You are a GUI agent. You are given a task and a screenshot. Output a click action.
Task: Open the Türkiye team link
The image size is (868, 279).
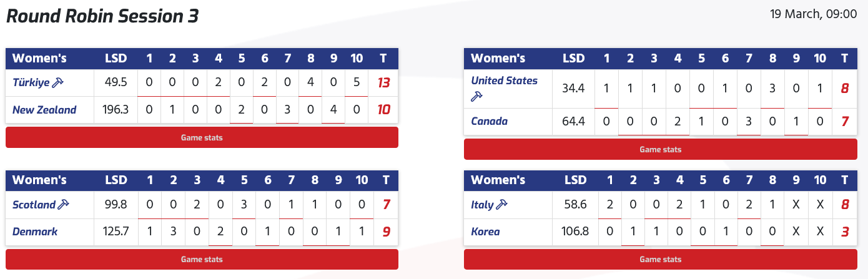click(31, 82)
